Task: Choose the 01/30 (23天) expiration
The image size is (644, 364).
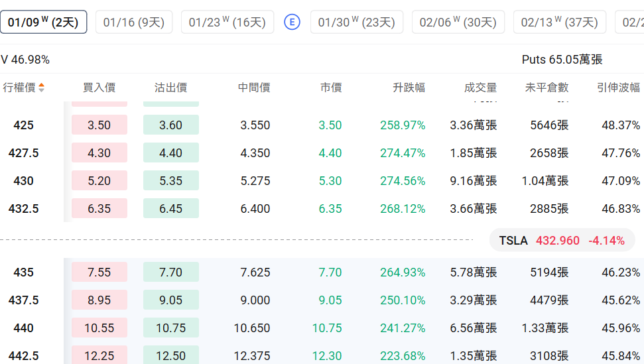Action: click(x=356, y=23)
